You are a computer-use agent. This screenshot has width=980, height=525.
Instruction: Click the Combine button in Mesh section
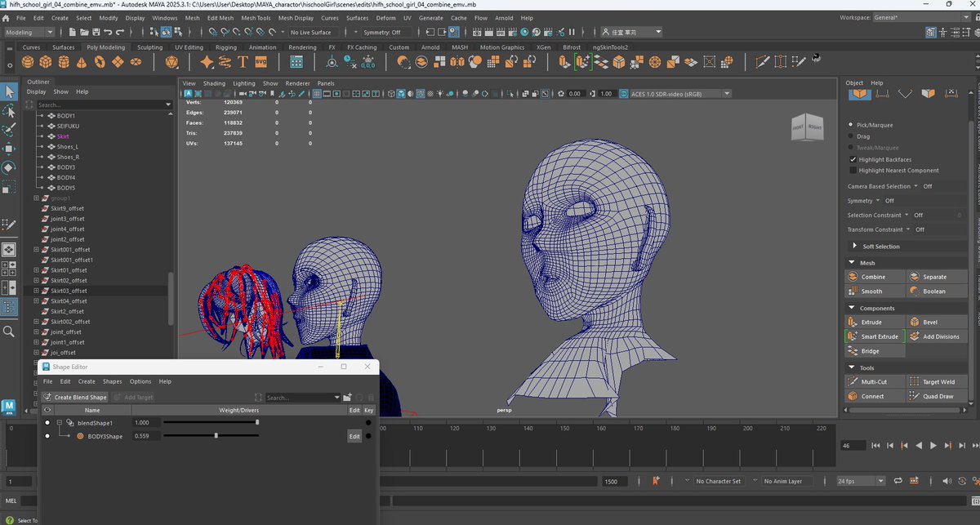tap(875, 277)
